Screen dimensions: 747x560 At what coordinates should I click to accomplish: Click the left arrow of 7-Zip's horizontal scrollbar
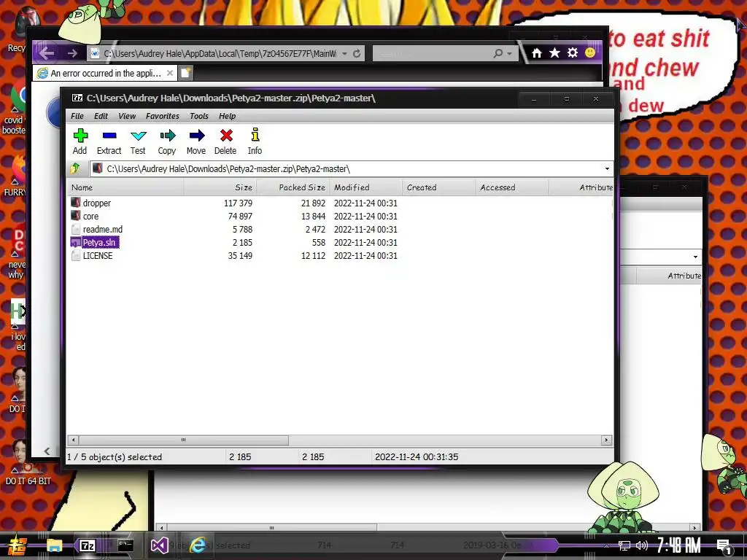(x=73, y=440)
